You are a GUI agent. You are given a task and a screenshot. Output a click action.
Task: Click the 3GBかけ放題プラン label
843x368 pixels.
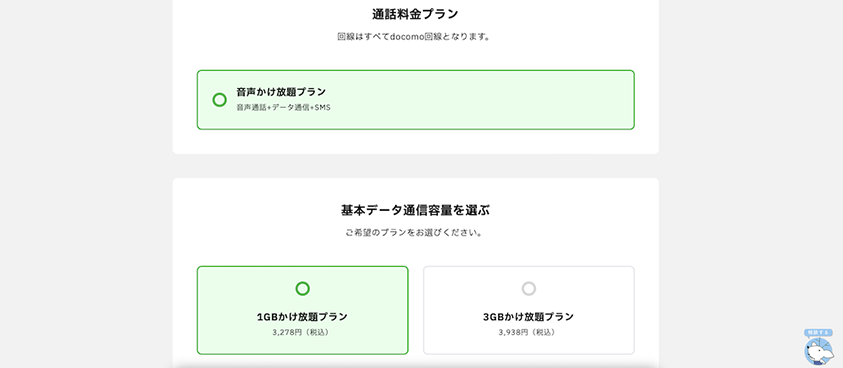pyautogui.click(x=529, y=317)
